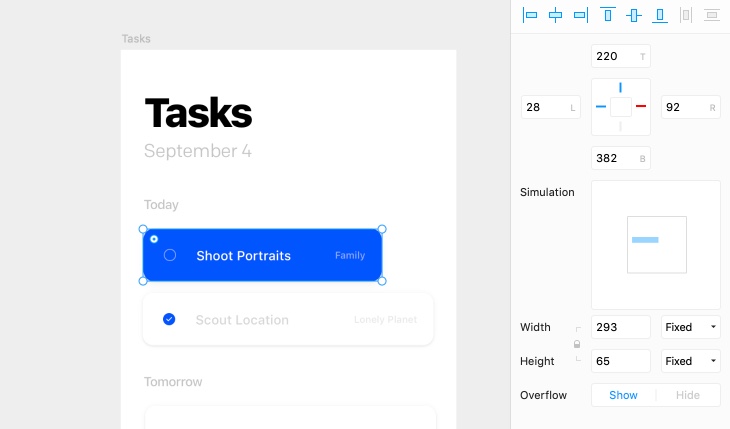Toggle the left constraint pin
This screenshot has height=429, width=730.
pos(601,107)
